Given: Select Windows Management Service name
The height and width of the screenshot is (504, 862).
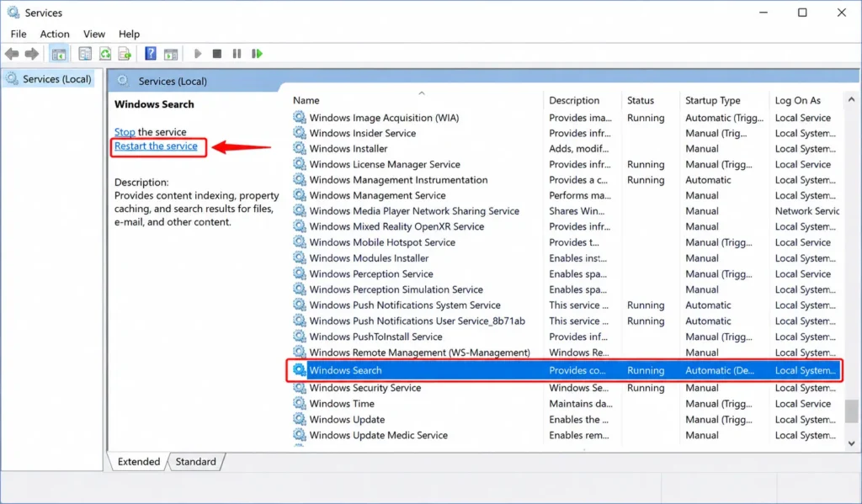Looking at the screenshot, I should tap(377, 195).
